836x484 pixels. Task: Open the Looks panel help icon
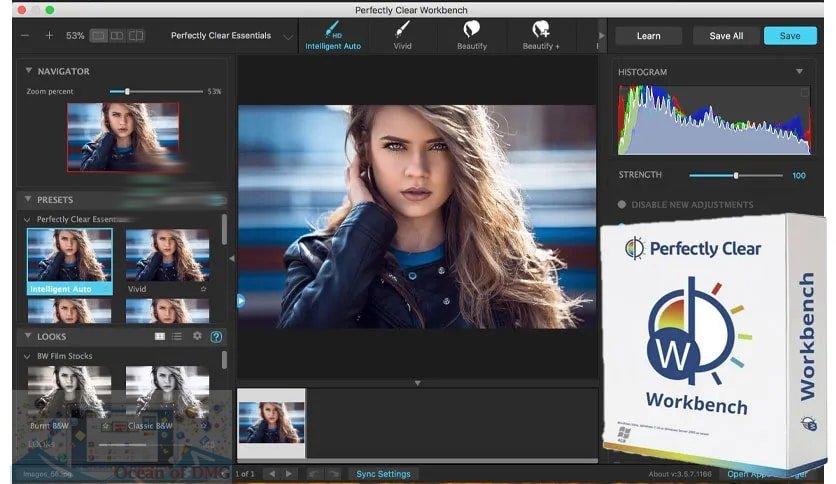(216, 337)
